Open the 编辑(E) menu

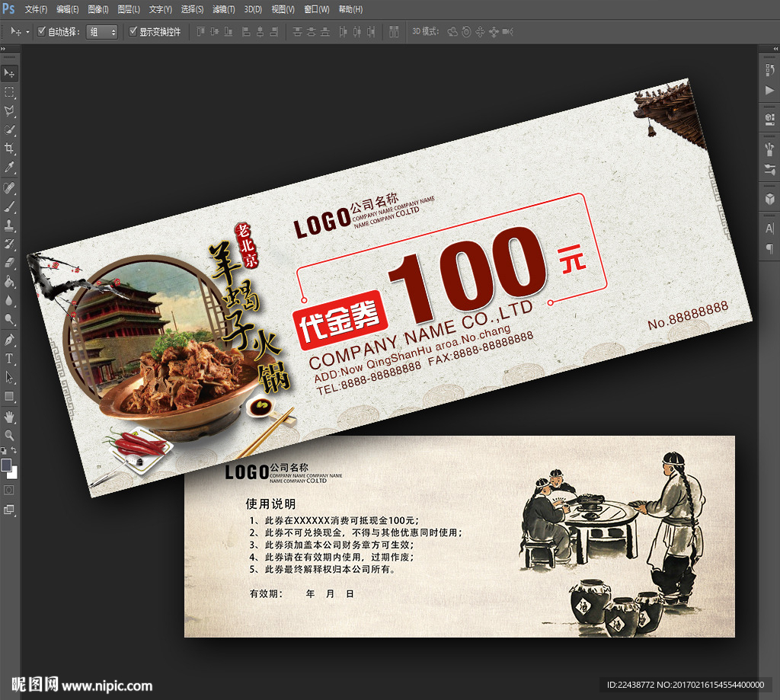click(x=67, y=9)
